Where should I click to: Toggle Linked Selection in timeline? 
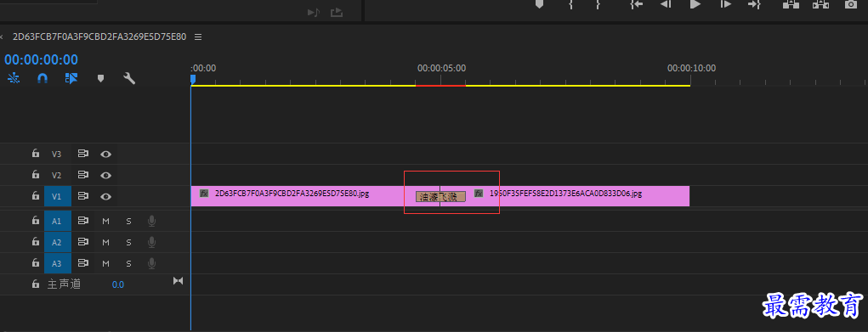71,78
